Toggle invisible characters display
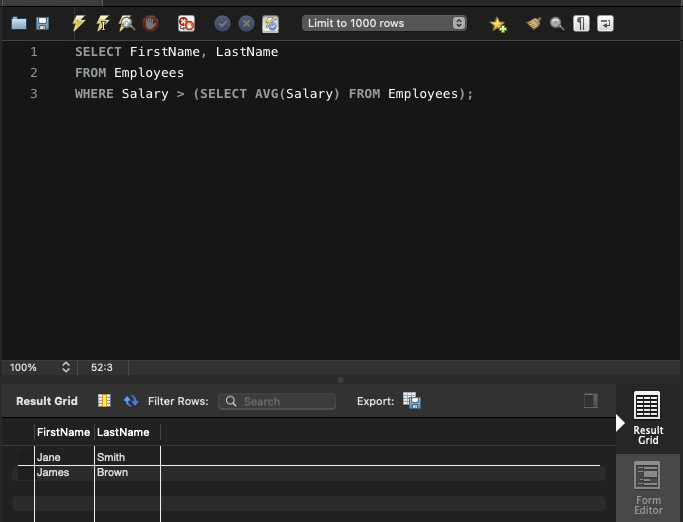 (581, 23)
